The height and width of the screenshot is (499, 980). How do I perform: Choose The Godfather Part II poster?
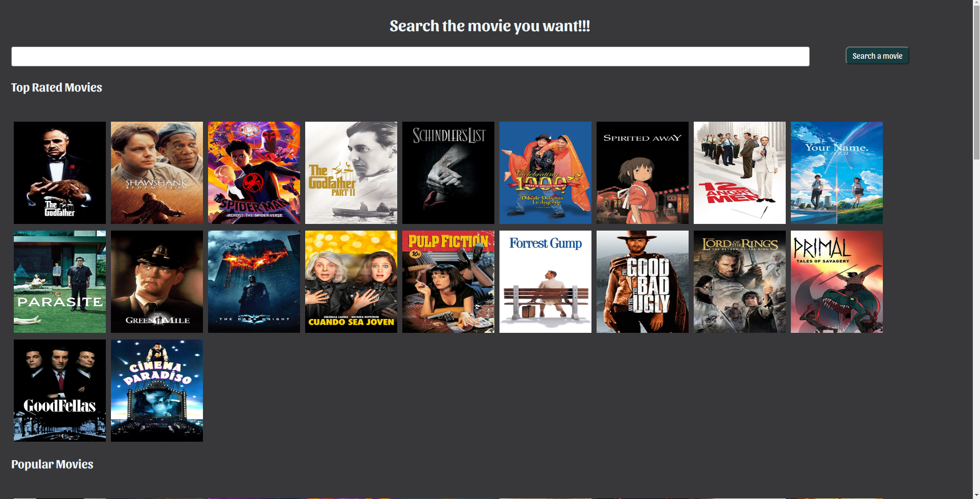[x=351, y=173]
